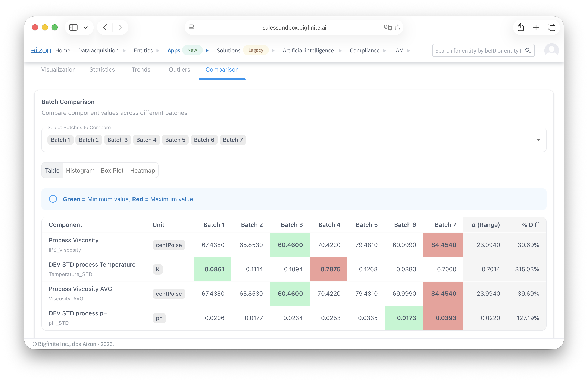
Task: Switch view to Box Plot
Action: point(112,170)
